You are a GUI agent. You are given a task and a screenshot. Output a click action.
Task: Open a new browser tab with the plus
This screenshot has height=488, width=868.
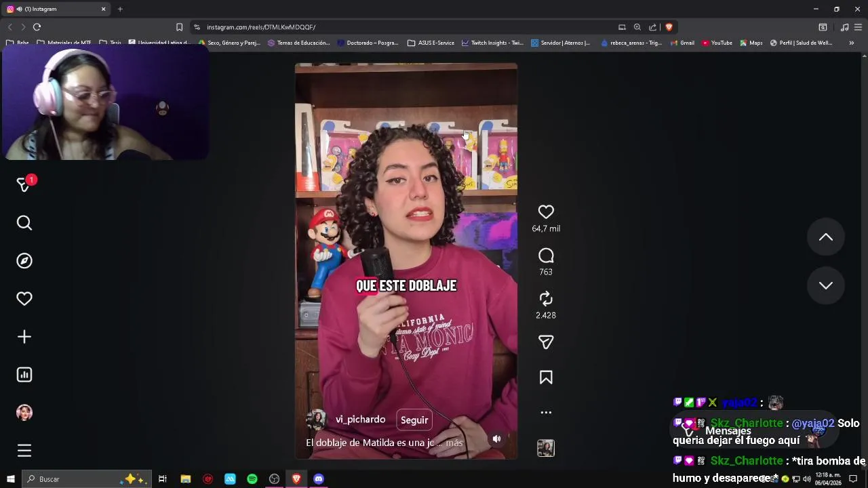120,9
